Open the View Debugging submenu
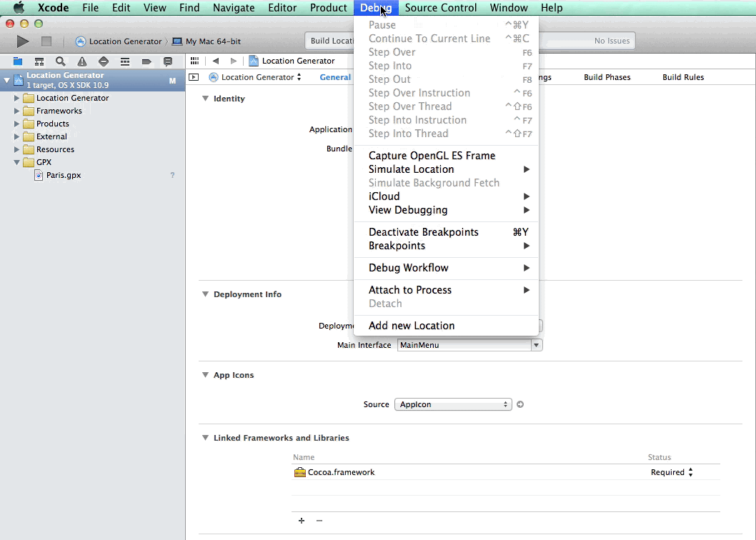This screenshot has height=540, width=756. (x=446, y=210)
